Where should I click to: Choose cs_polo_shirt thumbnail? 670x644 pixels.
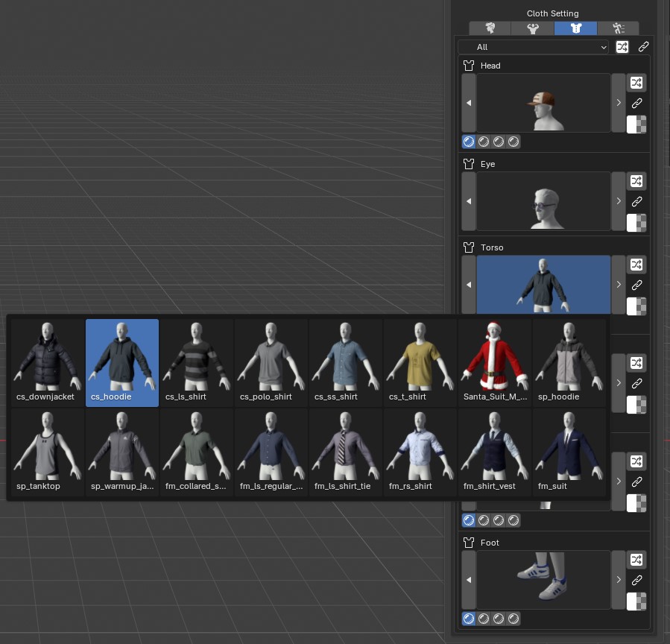pyautogui.click(x=271, y=362)
